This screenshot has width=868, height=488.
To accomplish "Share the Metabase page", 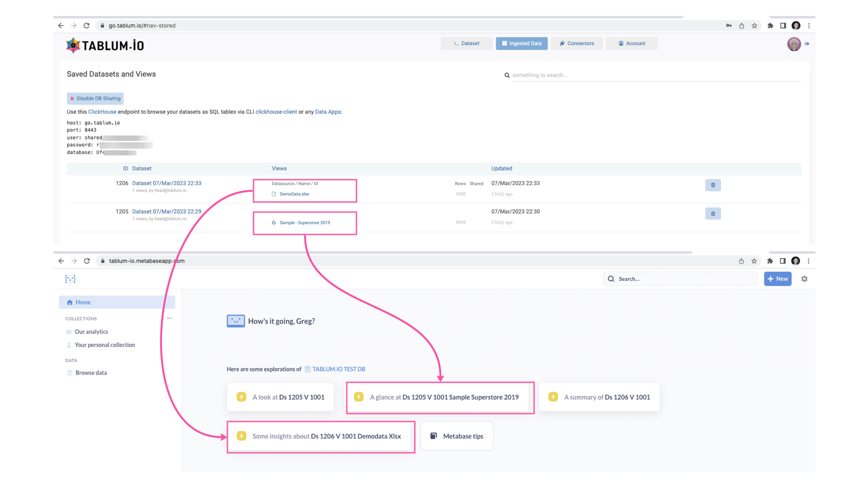I will click(741, 261).
